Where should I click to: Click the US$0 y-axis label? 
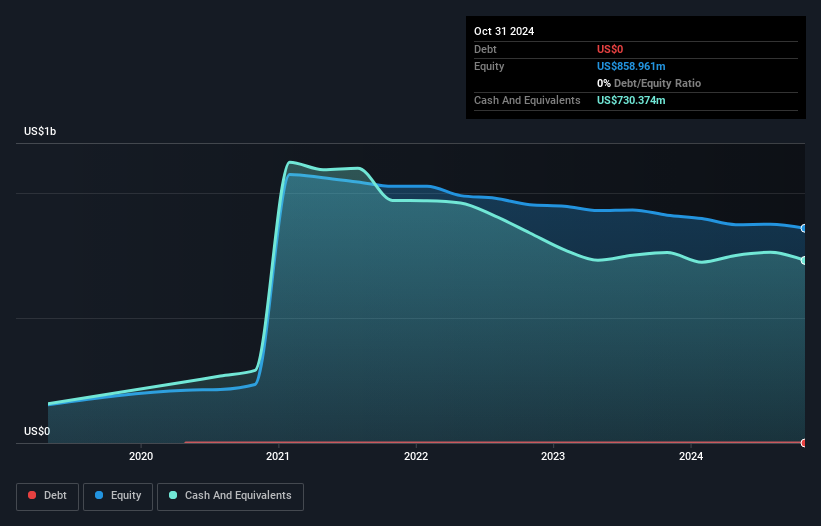pyautogui.click(x=37, y=431)
